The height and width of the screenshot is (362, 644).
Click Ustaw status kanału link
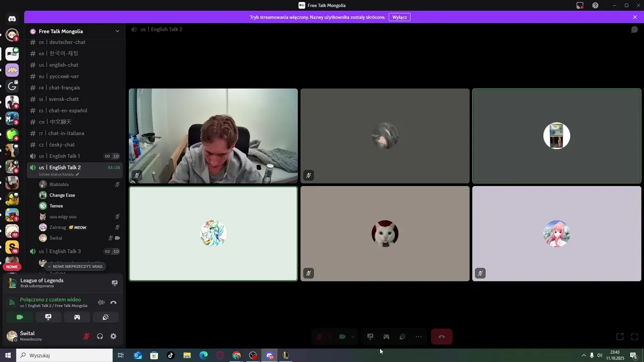tap(59, 174)
